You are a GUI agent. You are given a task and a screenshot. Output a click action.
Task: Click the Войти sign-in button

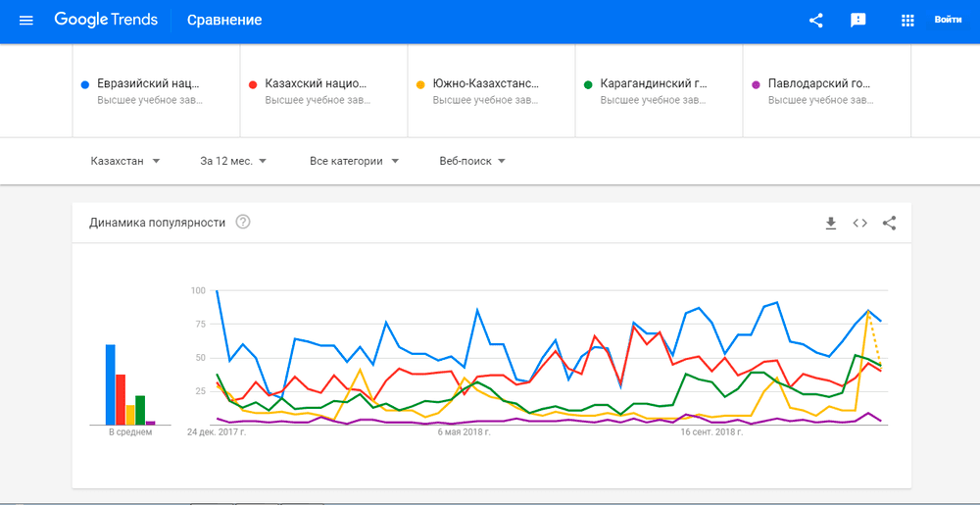point(948,20)
